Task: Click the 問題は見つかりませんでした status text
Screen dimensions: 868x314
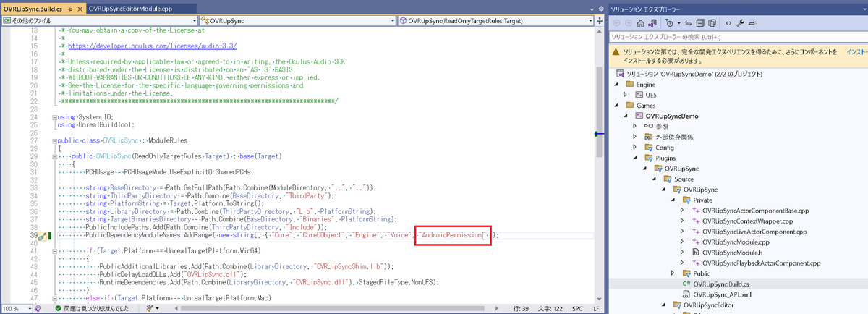Action: coord(97,308)
